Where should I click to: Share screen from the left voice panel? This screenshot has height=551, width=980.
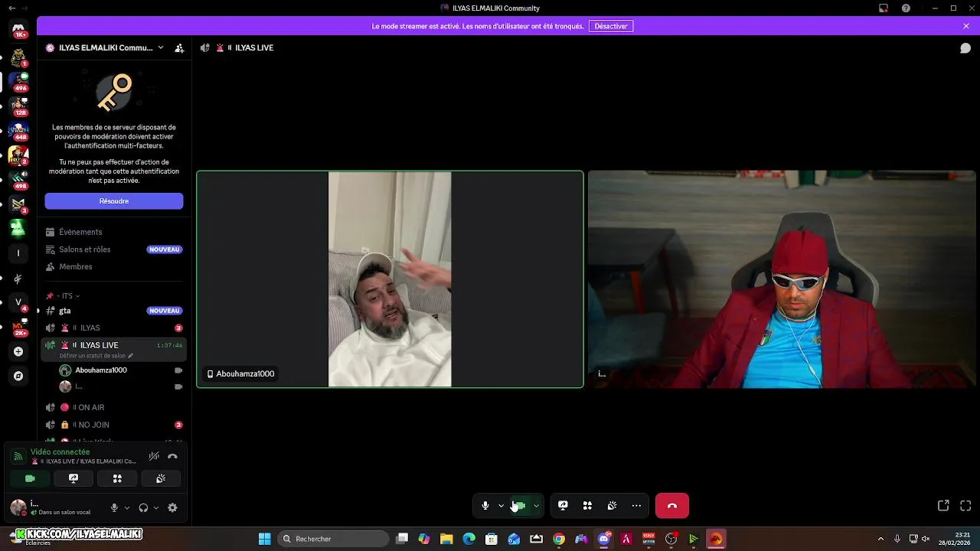click(x=73, y=478)
